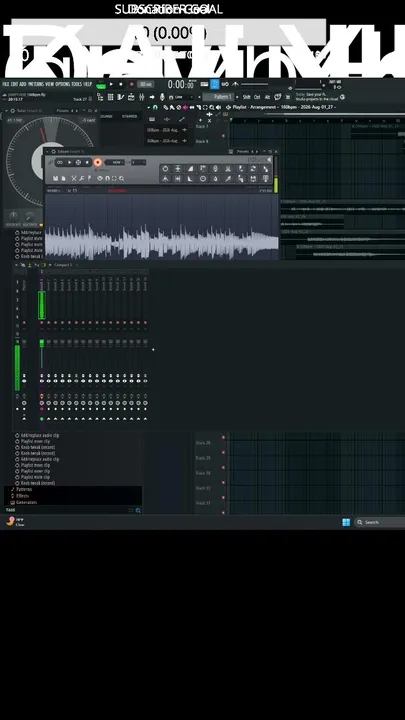This screenshot has height=720, width=405.
Task: Toggle the playlist magnet snap icon
Action: (155, 107)
